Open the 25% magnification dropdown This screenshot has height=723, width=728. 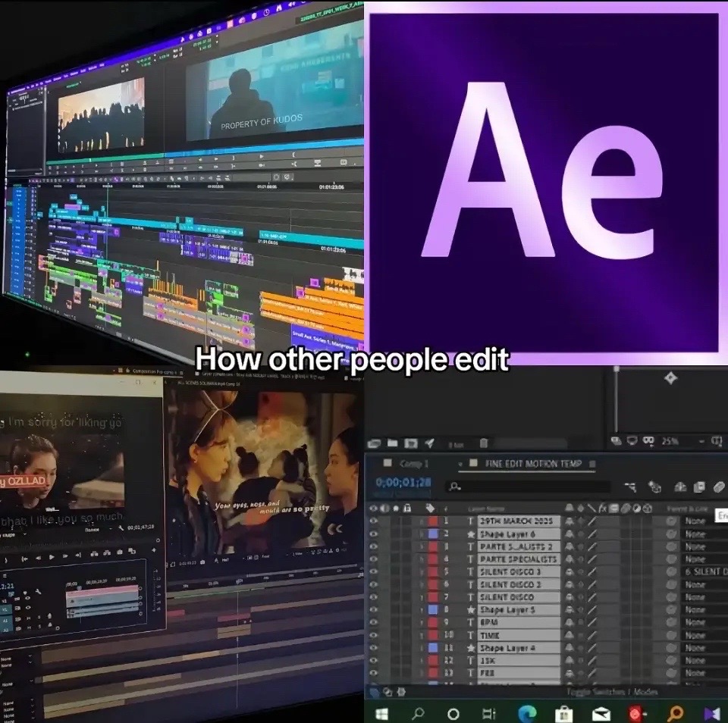tap(682, 440)
